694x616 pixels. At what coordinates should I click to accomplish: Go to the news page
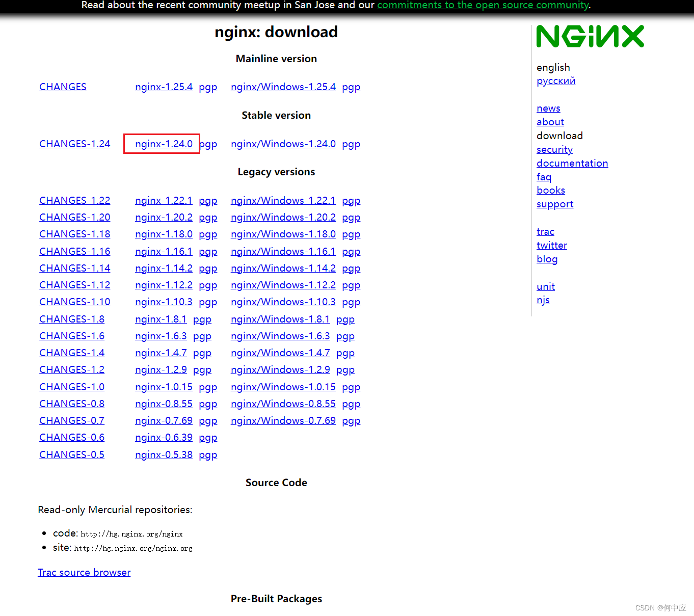[x=548, y=109]
